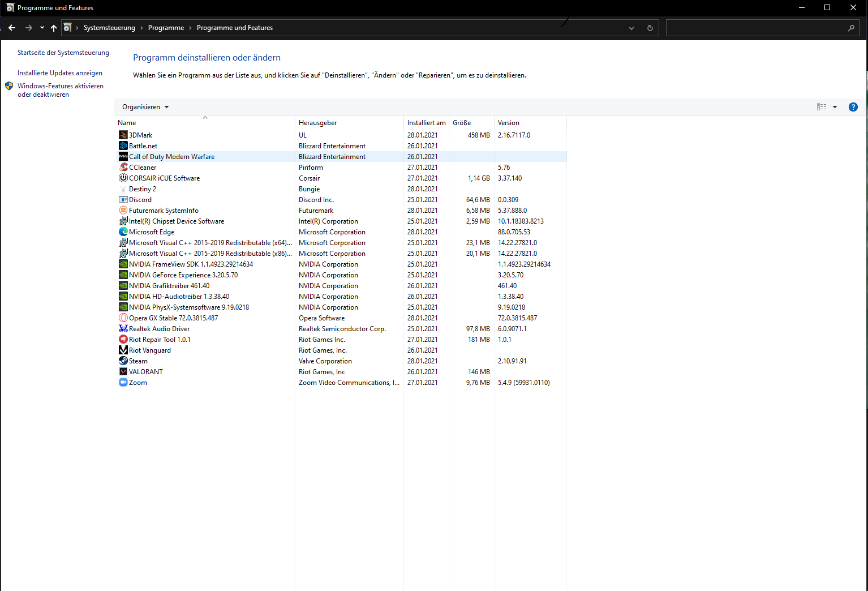Go back with the left arrow
Viewport: 868px width, 591px height.
[12, 28]
